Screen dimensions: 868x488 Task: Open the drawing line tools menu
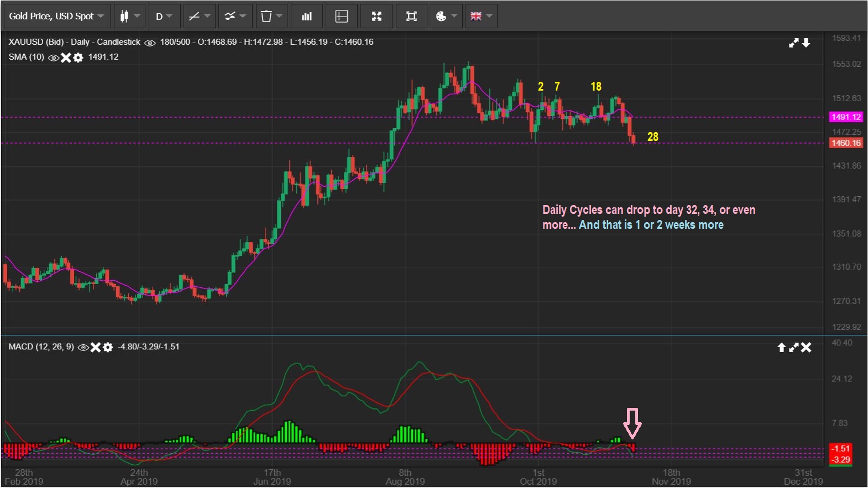[x=200, y=16]
